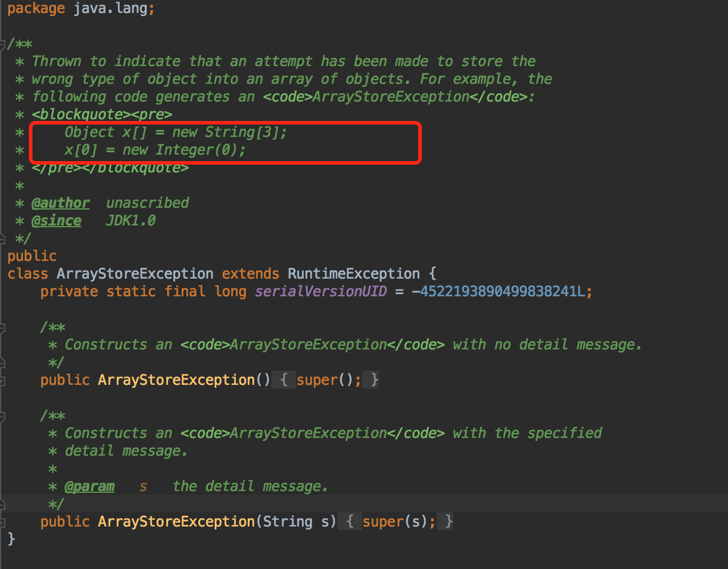Collapse the Javadoc for the no-detail-message constructor
Screen dimensions: 728x569
point(2,327)
